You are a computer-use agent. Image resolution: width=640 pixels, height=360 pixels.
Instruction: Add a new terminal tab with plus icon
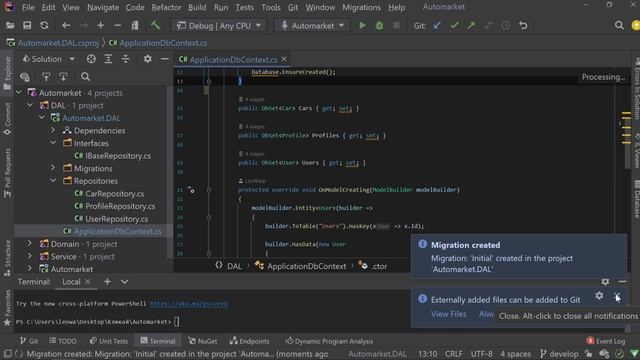(107, 282)
